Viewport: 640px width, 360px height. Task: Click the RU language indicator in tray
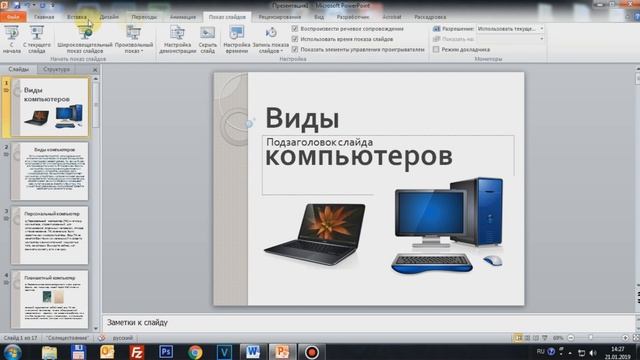coord(540,352)
